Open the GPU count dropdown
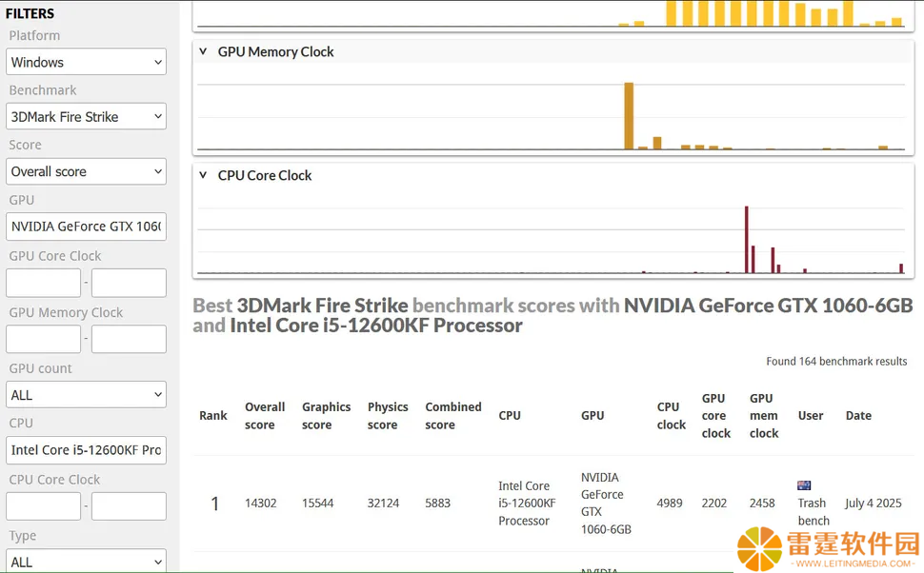This screenshot has width=924, height=573. (x=86, y=395)
